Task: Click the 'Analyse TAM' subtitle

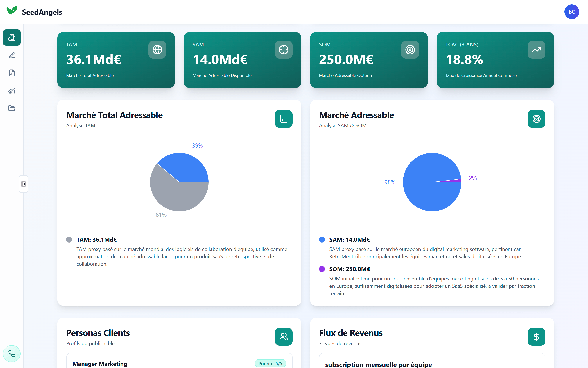Action: [x=81, y=126]
